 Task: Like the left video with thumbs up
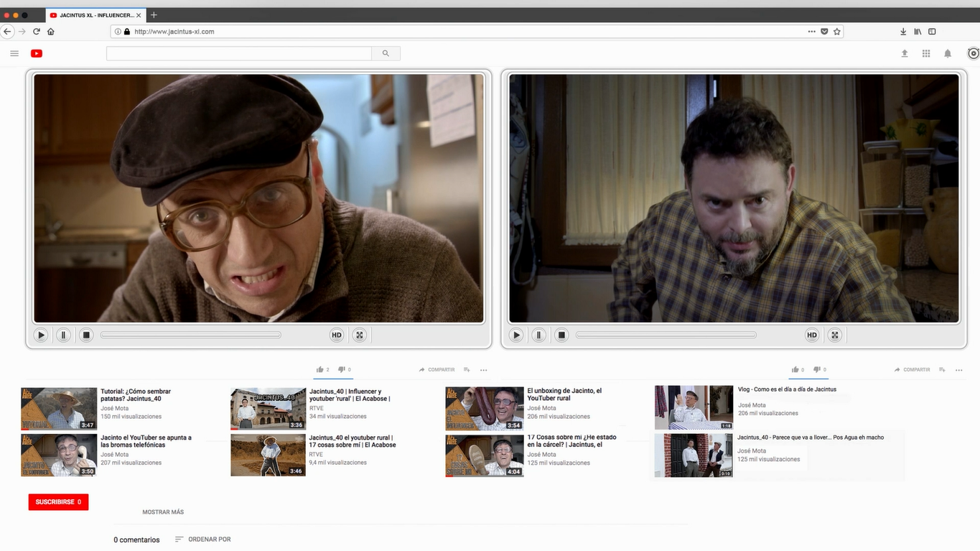320,369
